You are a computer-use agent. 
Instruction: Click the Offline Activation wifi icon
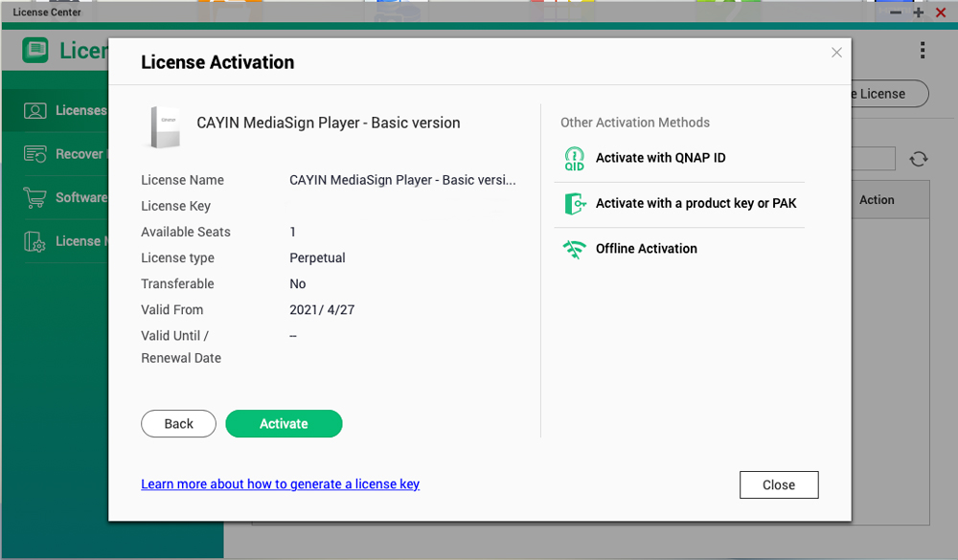click(x=574, y=249)
